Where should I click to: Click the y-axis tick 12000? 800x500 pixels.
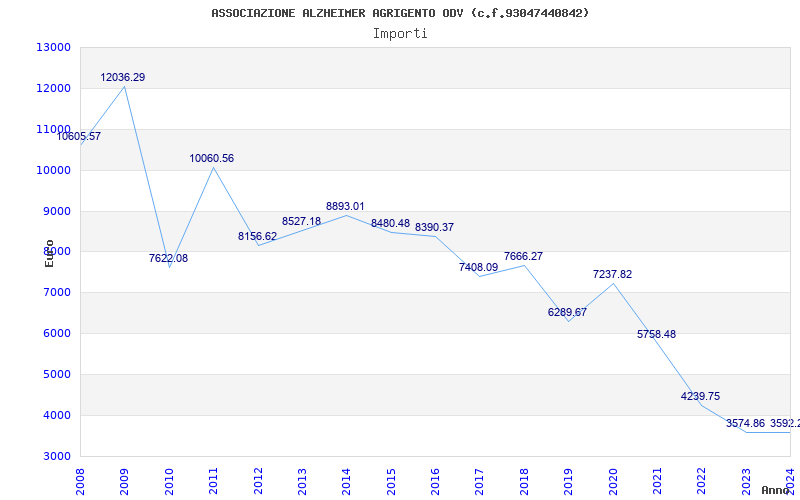point(53,88)
